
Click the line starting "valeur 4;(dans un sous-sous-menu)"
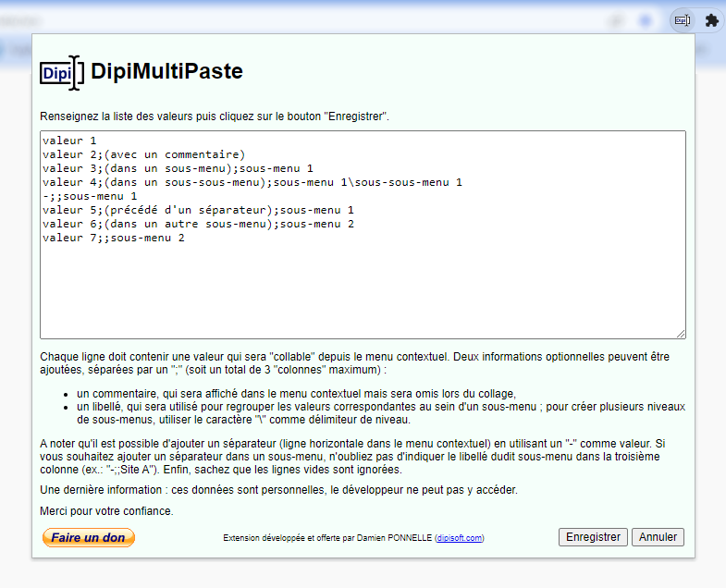point(252,182)
